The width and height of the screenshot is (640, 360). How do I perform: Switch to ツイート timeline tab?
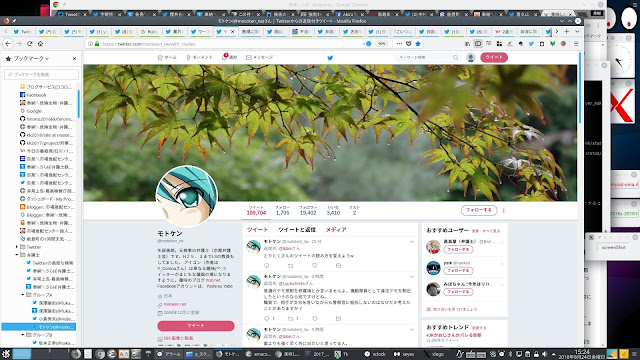[257, 230]
